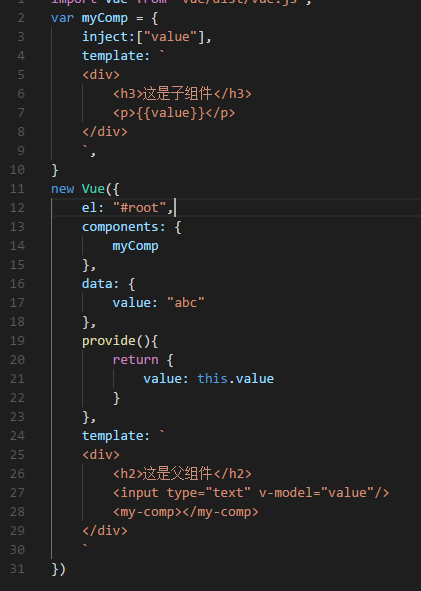Click the <h2>这是父组件</h2> line

[182, 474]
